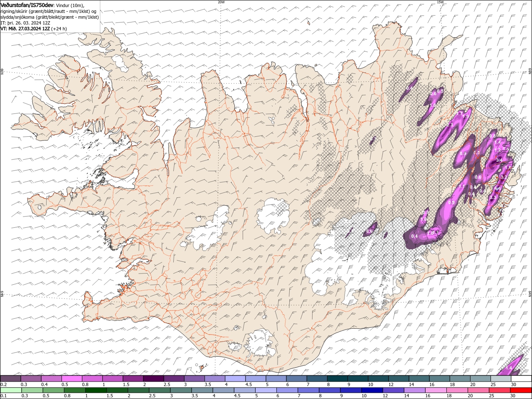Screen dimensions: 532x399
Task: Pick the swatch between 25 and 30 in lower legend
Action: point(499,390)
